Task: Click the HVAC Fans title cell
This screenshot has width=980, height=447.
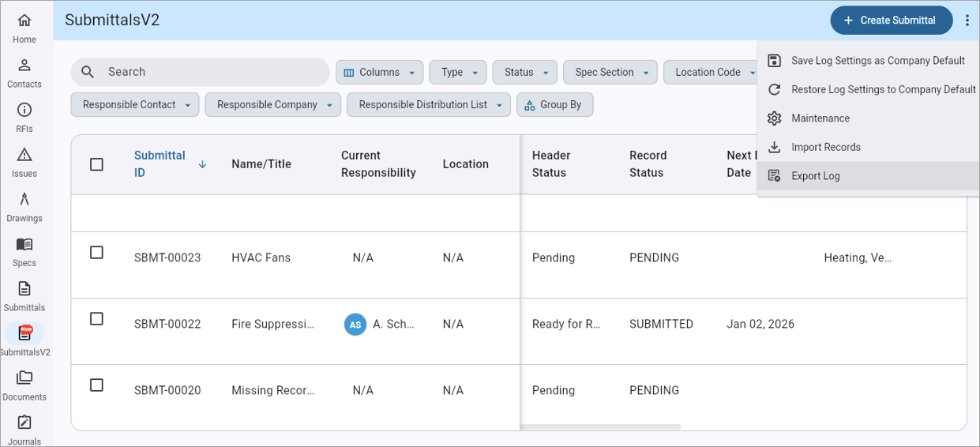Action: 261,257
